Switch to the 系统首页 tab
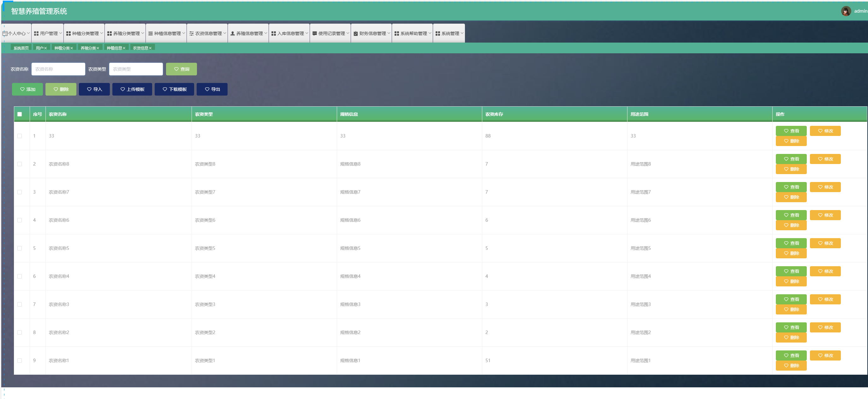The height and width of the screenshot is (399, 868). click(21, 48)
